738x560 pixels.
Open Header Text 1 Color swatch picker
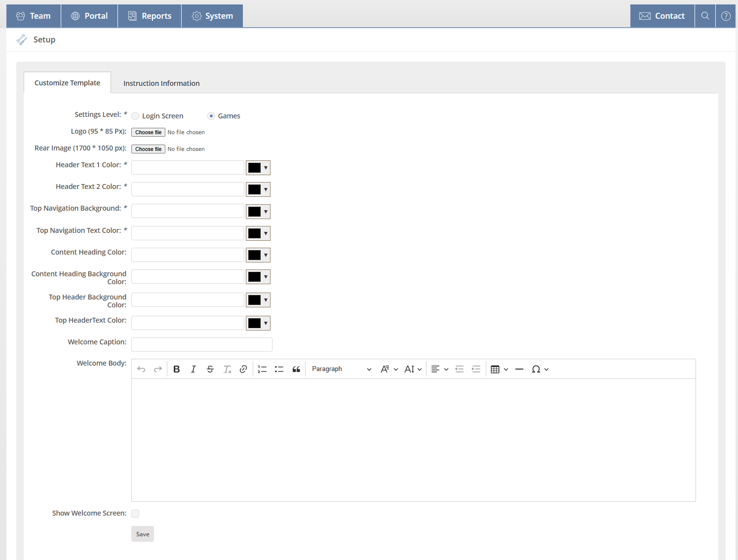258,168
